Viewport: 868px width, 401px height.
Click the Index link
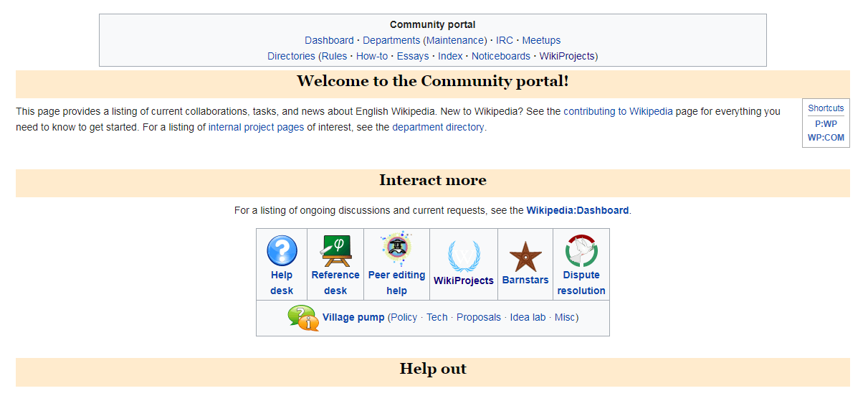[x=450, y=56]
